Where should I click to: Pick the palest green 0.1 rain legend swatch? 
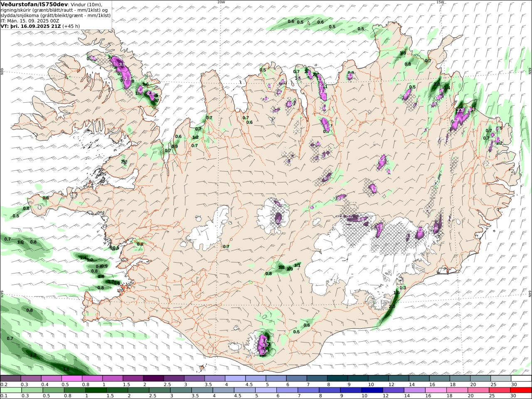pos(11,390)
